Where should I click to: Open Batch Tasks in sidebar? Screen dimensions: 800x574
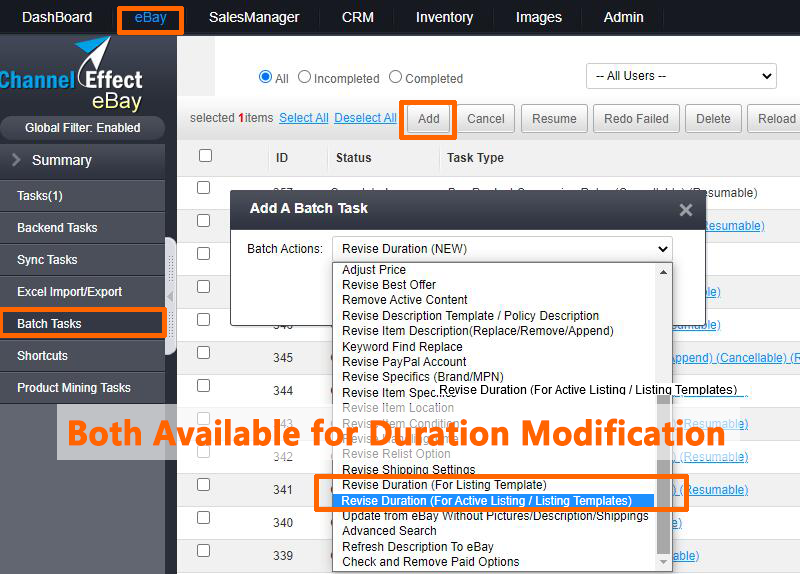click(83, 324)
